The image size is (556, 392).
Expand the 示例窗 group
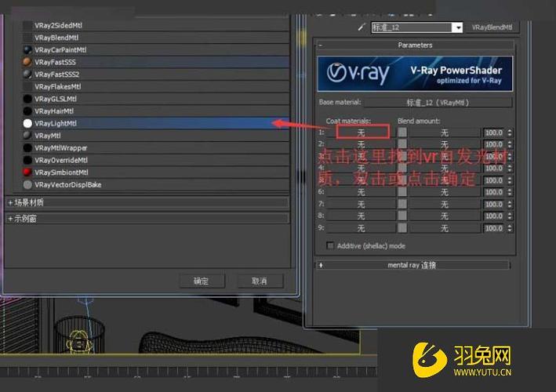coord(147,219)
